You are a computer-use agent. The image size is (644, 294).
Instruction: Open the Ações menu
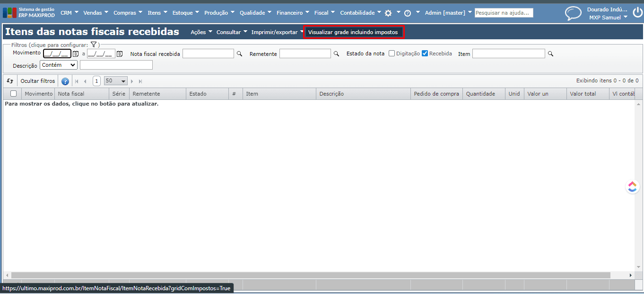tap(201, 32)
